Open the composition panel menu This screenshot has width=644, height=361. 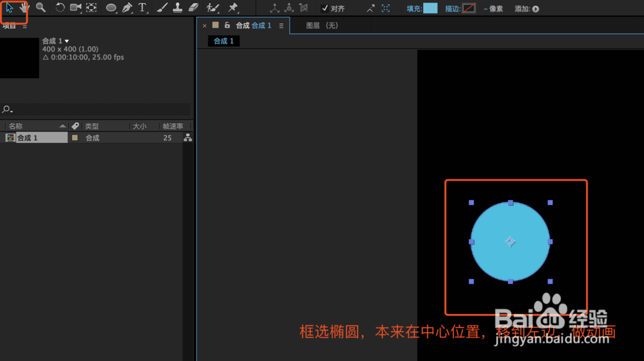coord(281,26)
